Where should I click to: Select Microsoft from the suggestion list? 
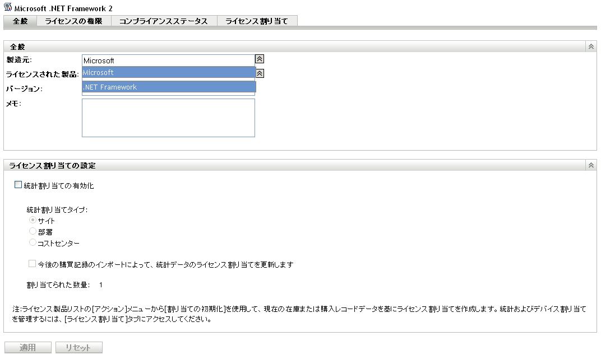(169, 72)
